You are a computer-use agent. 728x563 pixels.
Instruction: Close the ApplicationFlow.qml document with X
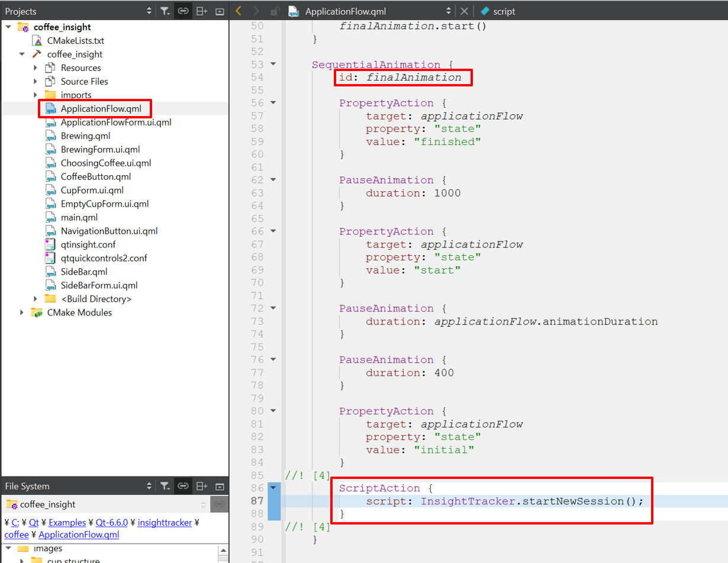tap(465, 11)
